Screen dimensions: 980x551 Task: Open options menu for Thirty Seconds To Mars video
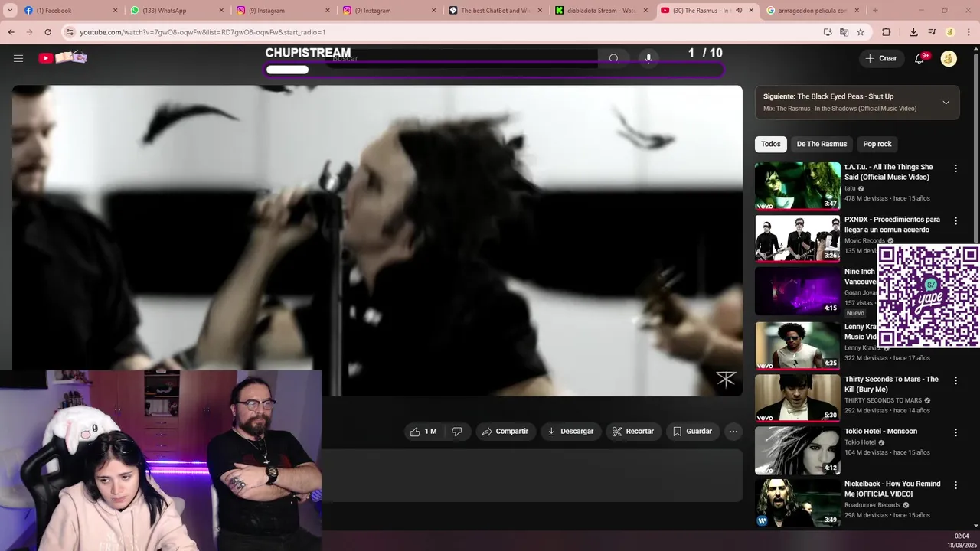pos(955,380)
